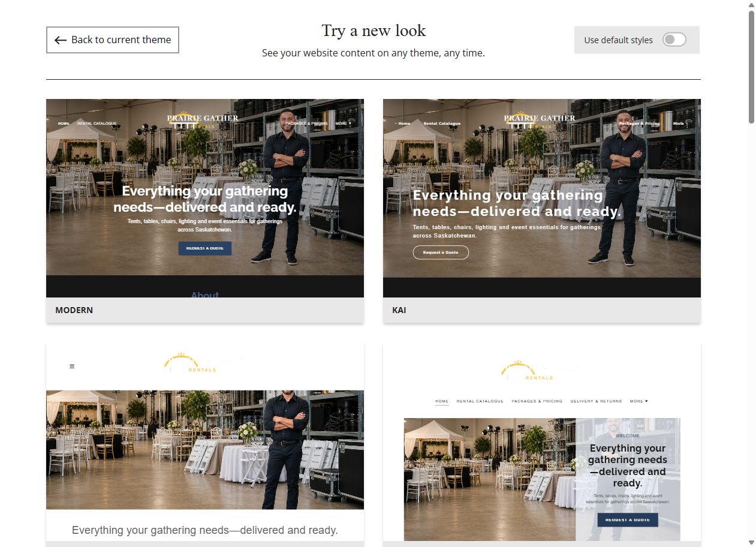
Task: Click 'See your website content on any theme' subtitle
Action: point(374,53)
